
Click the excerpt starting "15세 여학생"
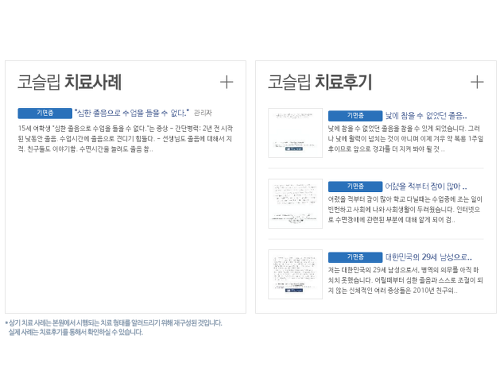click(x=125, y=139)
